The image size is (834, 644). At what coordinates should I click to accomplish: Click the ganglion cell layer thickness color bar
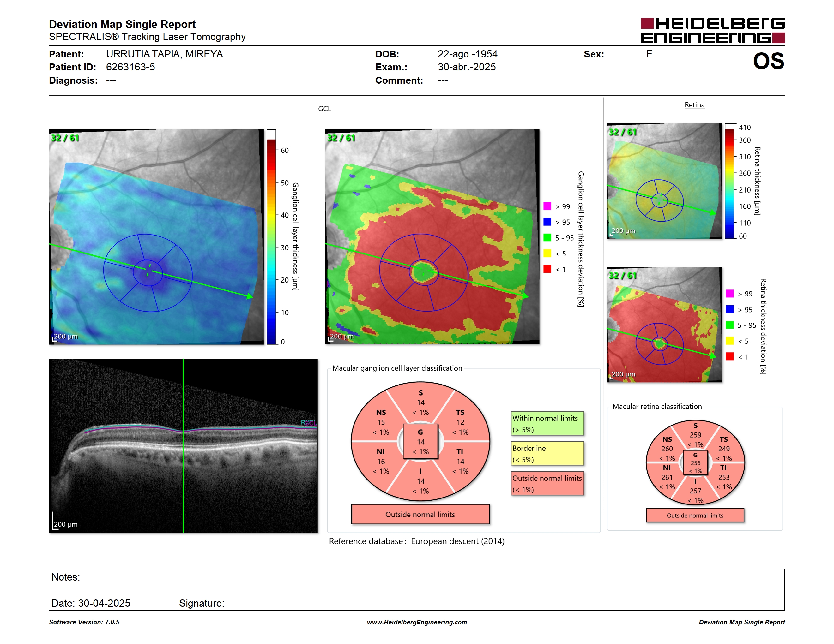click(x=271, y=237)
